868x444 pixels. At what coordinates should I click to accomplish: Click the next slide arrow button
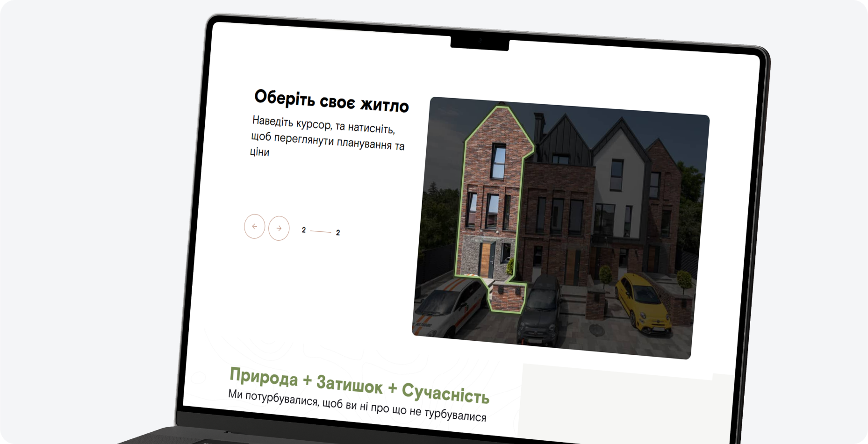coord(279,228)
